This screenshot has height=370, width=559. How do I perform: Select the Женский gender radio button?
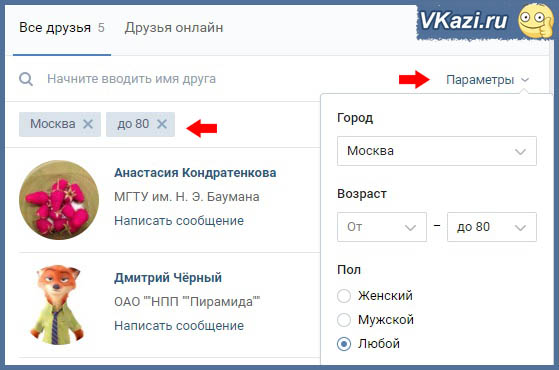pyautogui.click(x=344, y=296)
